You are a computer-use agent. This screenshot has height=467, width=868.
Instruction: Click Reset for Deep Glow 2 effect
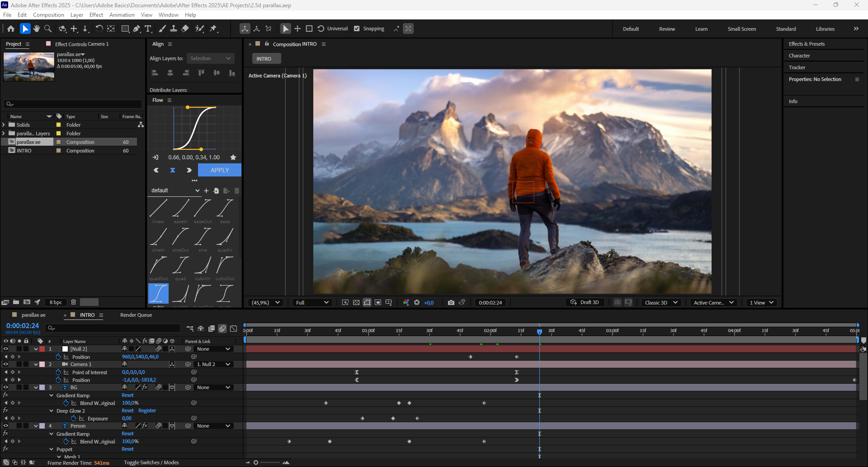click(127, 411)
